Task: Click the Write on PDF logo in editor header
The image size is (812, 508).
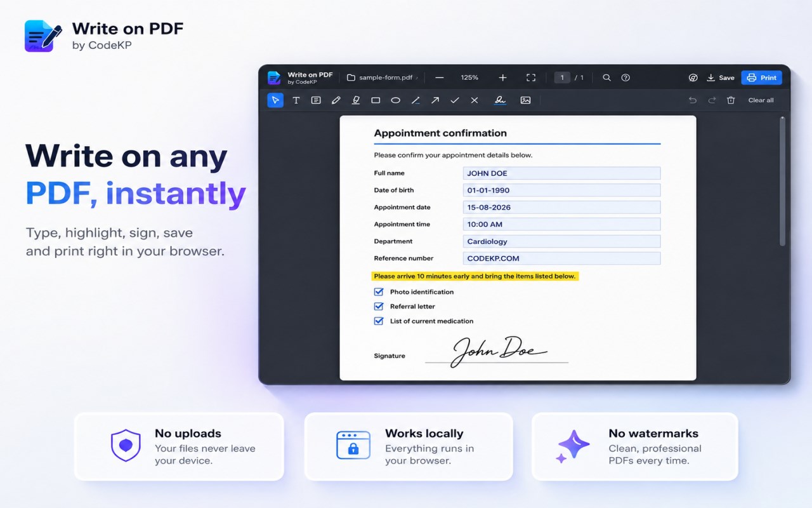Action: pos(274,78)
